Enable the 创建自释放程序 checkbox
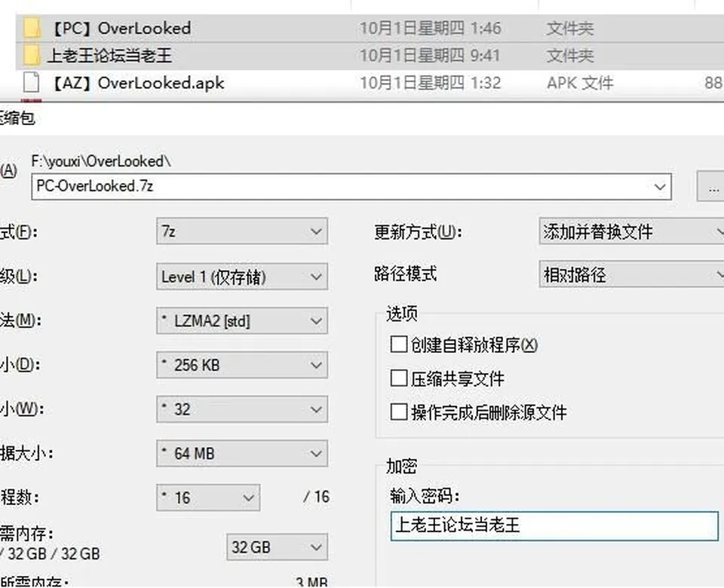This screenshot has width=724, height=588. click(x=399, y=345)
